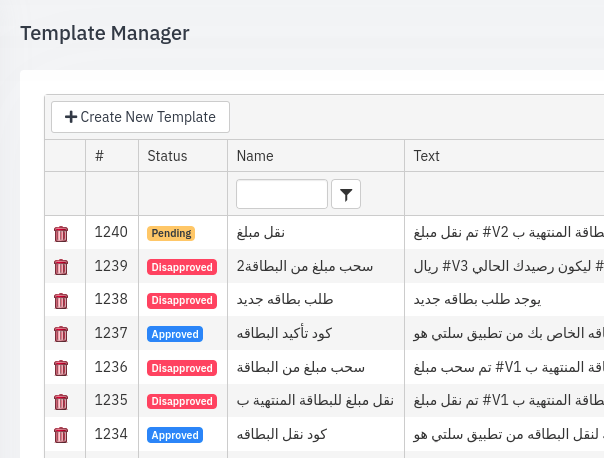Click trash icon for template 1239
604x458 pixels.
point(61,267)
